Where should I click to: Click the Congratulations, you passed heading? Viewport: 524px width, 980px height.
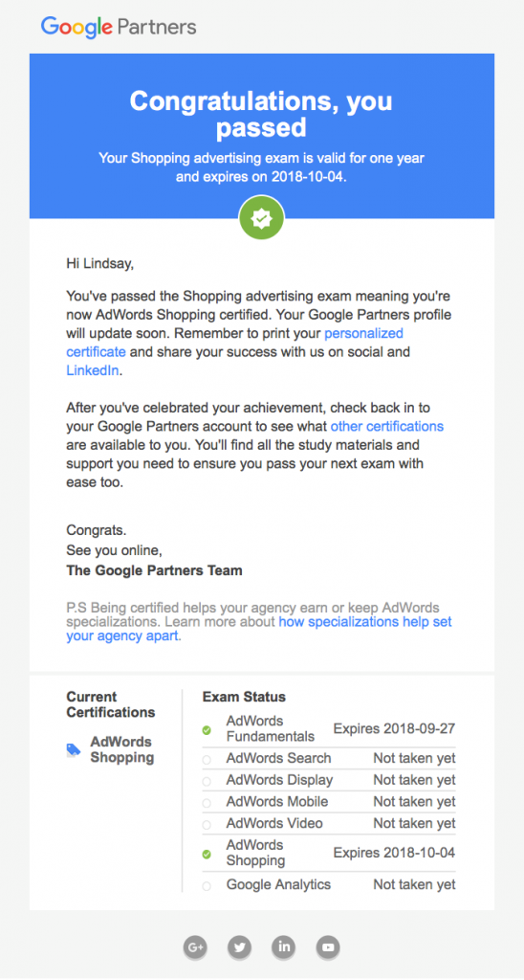tap(261, 114)
